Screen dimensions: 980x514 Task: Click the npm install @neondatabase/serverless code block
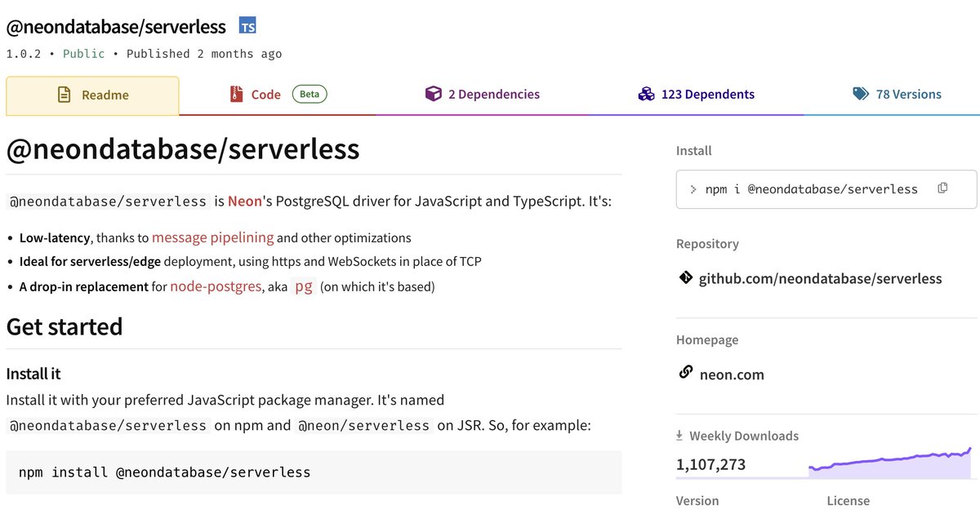pos(314,472)
